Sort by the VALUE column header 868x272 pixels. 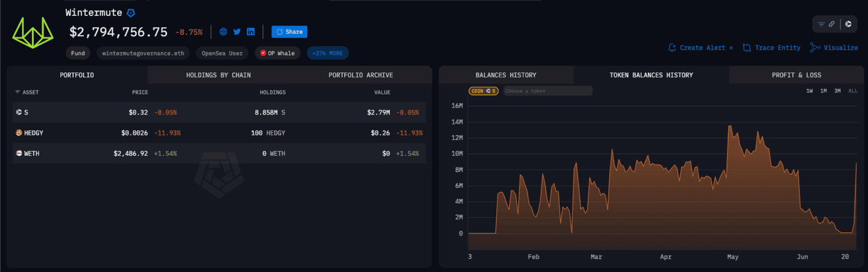(382, 92)
